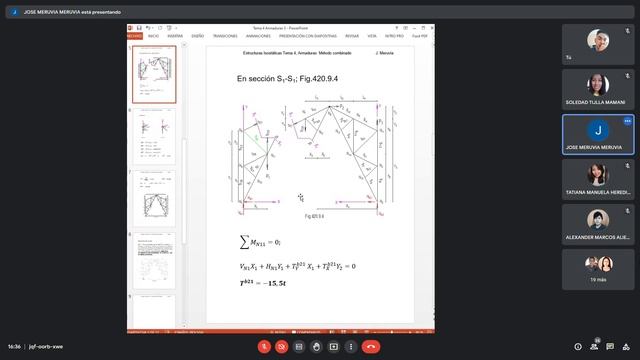
Task: Select Jose Meruvia Meruvia presenter tile
Action: click(x=598, y=135)
